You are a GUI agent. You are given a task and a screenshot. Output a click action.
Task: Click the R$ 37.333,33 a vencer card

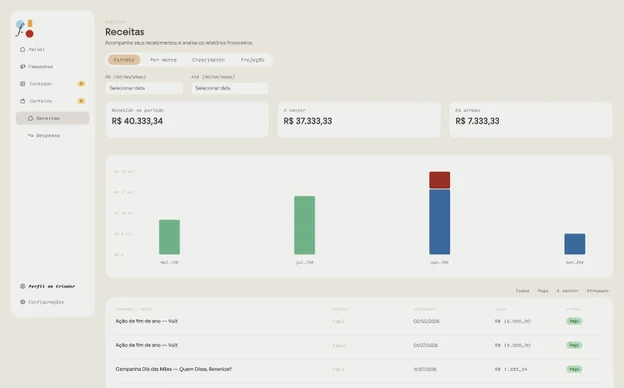[x=359, y=120]
